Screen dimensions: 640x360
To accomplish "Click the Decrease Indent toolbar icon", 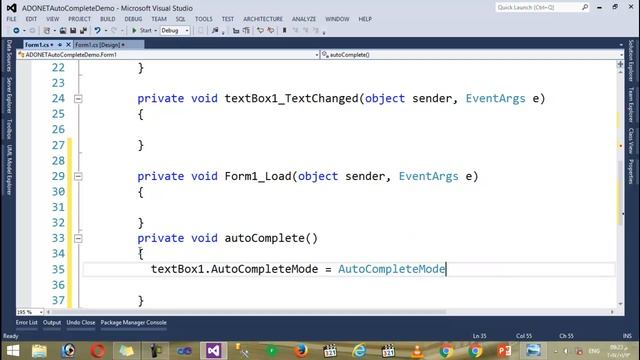I will pyautogui.click(x=236, y=31).
